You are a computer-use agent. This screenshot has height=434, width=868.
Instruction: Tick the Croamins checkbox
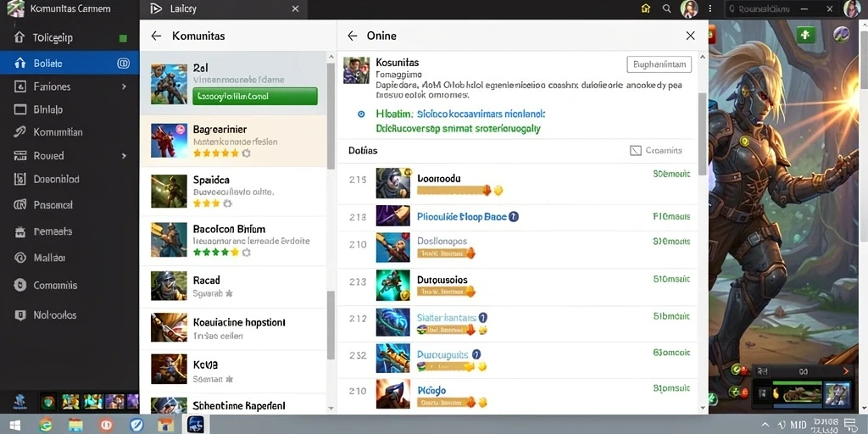point(636,151)
